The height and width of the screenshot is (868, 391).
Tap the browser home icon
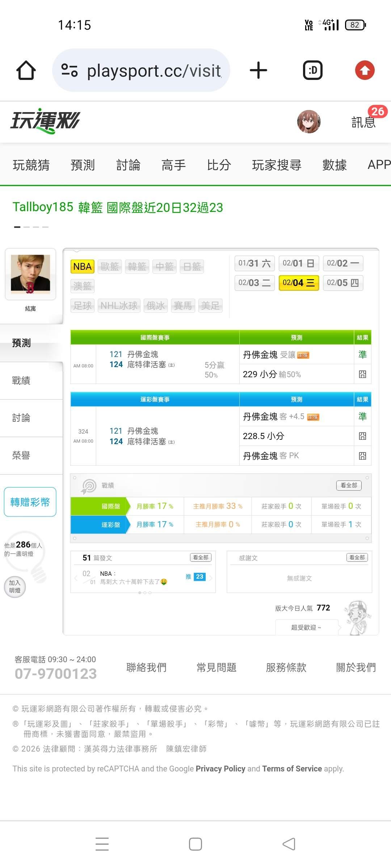pos(26,70)
